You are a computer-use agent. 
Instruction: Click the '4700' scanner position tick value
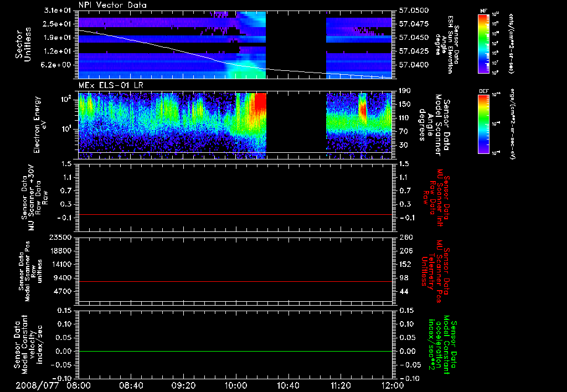[62, 291]
